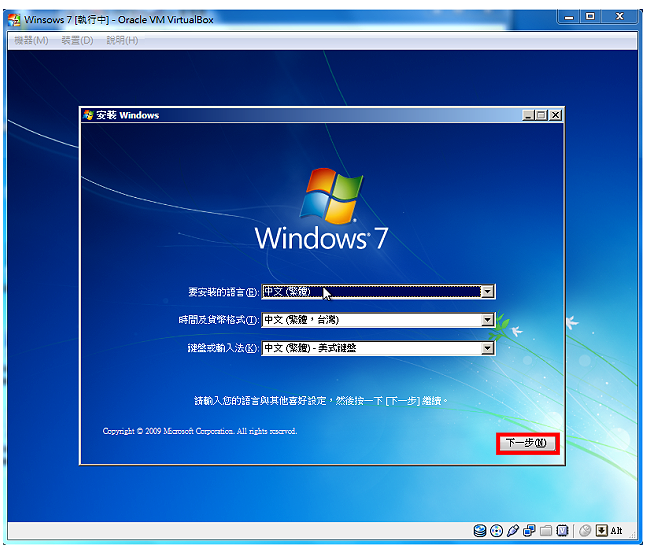Image resolution: width=657 pixels, height=546 pixels.
Task: Click the VirtualBox title bar app icon
Action: tap(14, 20)
